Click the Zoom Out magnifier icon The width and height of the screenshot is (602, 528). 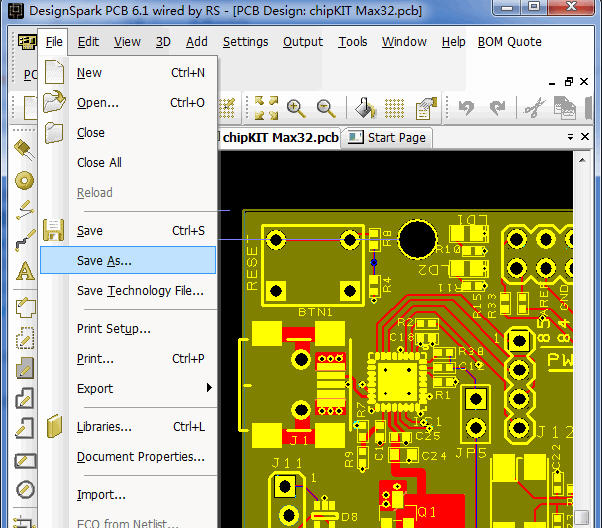coord(326,108)
